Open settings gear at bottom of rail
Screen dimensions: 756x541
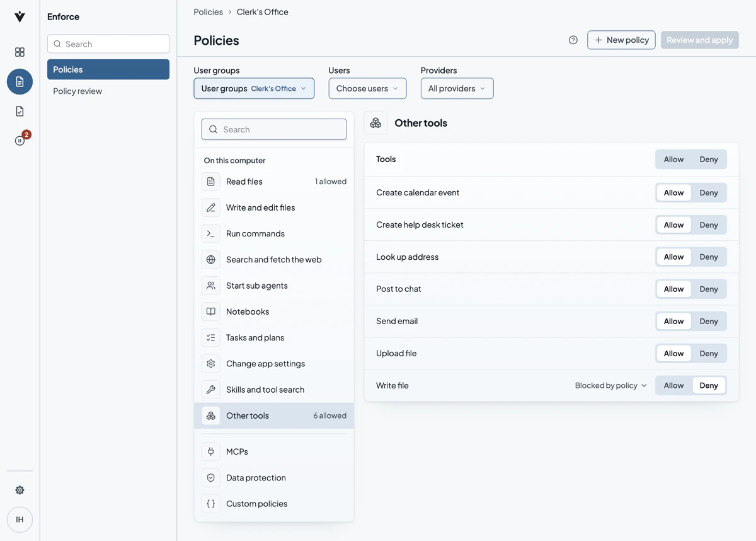click(x=20, y=490)
